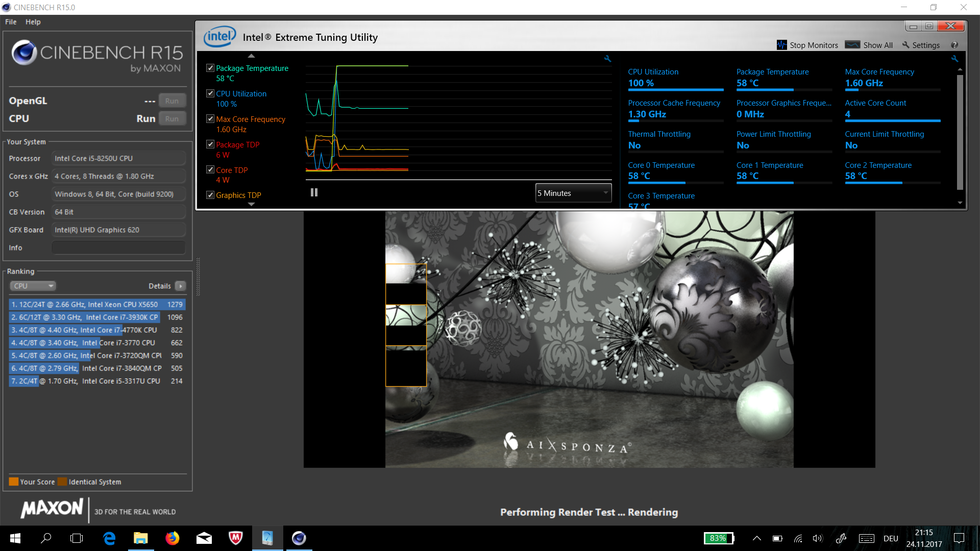
Task: Click the Show All graph icon
Action: 852,45
